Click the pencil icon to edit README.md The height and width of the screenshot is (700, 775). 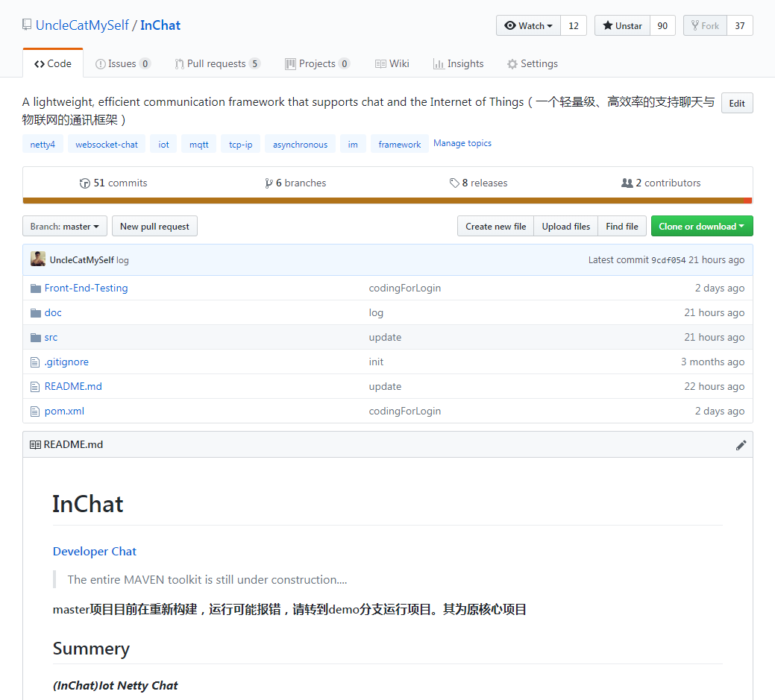tap(741, 445)
